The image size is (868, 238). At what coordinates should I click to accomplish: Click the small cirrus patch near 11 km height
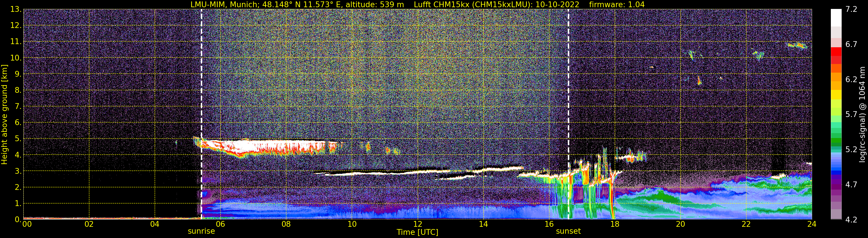[x=797, y=45]
